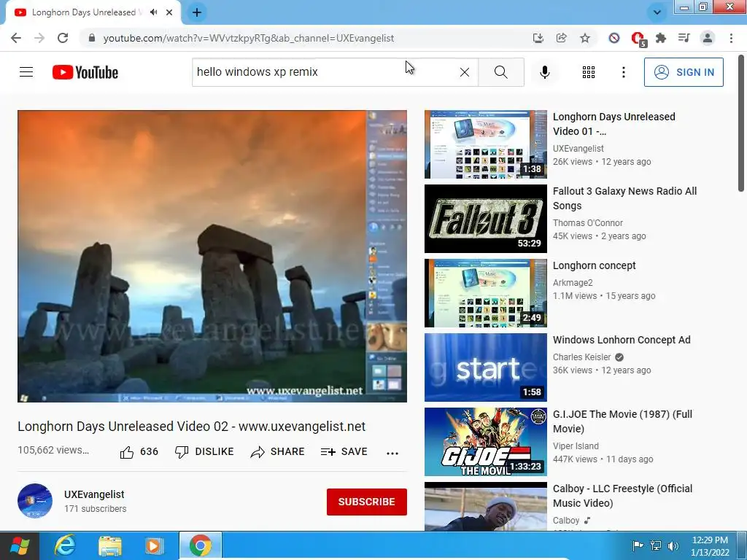Open the tab search dropdown arrow

coord(657,12)
